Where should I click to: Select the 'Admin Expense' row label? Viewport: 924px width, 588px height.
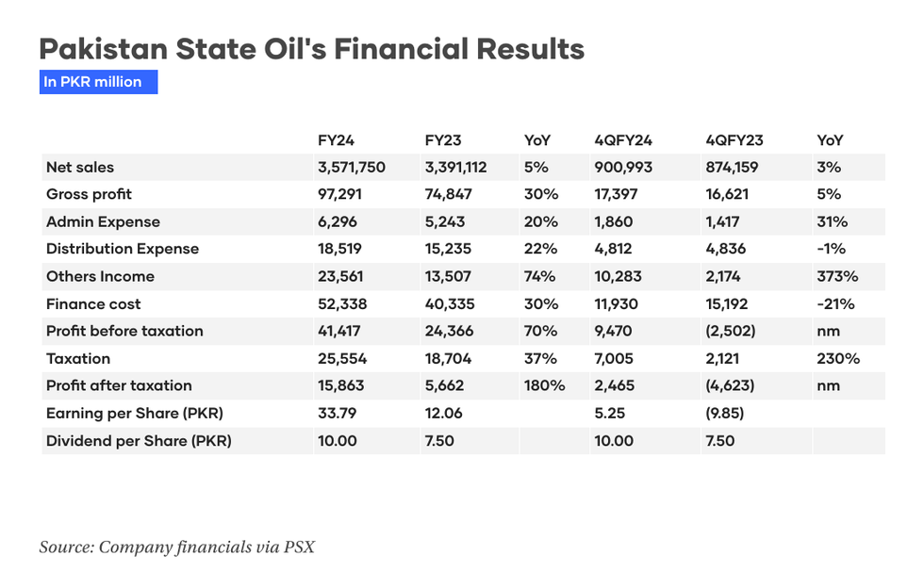coord(103,222)
